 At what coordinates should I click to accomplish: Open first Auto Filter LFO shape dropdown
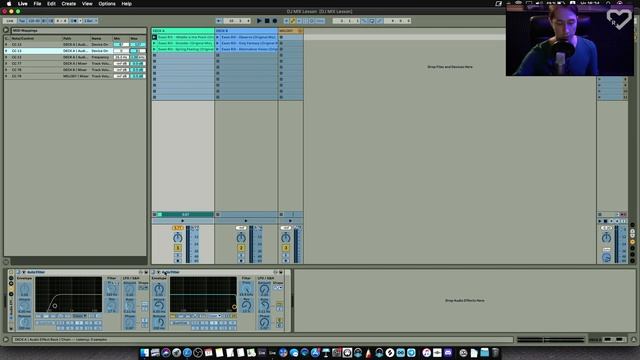[143, 288]
